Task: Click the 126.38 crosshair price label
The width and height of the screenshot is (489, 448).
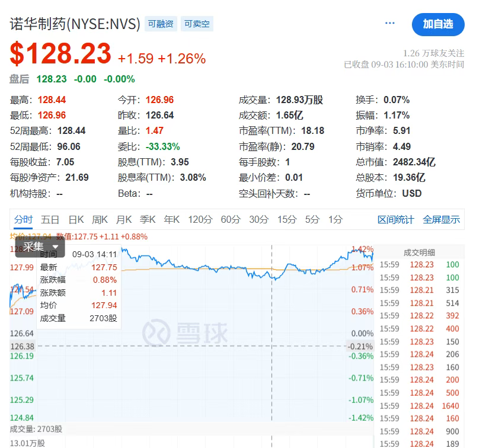Action: pyautogui.click(x=22, y=346)
